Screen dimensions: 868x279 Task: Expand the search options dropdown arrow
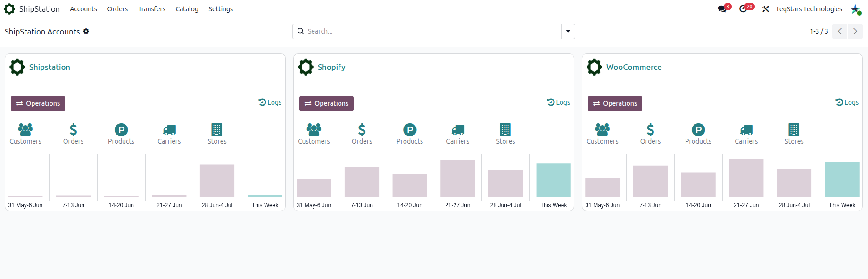click(x=568, y=31)
